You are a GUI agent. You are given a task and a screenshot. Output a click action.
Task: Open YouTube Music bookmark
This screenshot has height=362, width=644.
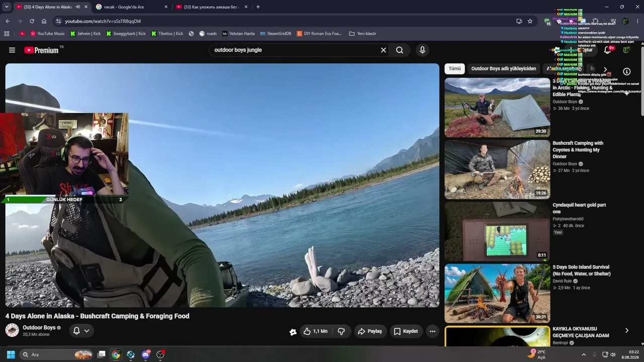tap(47, 34)
